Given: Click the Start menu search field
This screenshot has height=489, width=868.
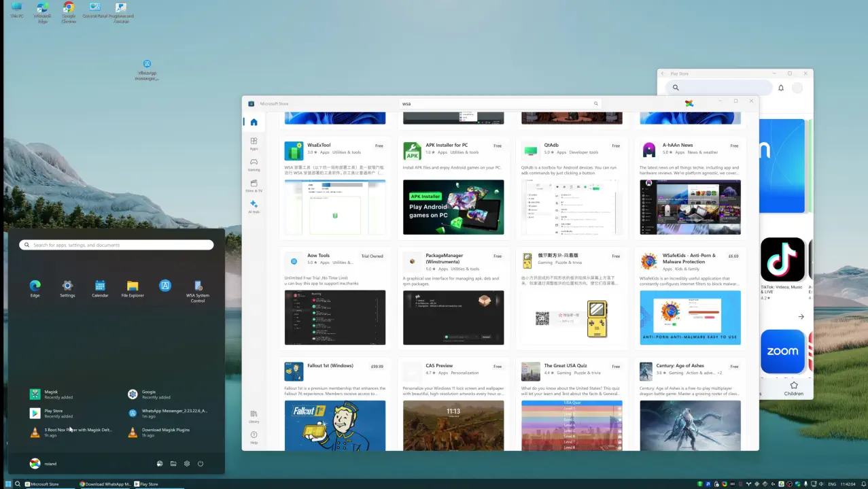Looking at the screenshot, I should click(116, 245).
